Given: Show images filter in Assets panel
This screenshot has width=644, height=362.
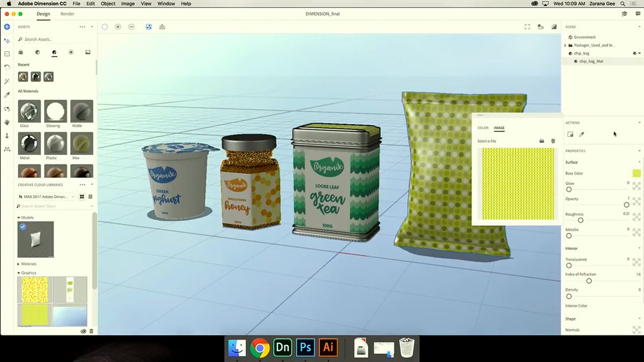Looking at the screenshot, I should [x=87, y=53].
